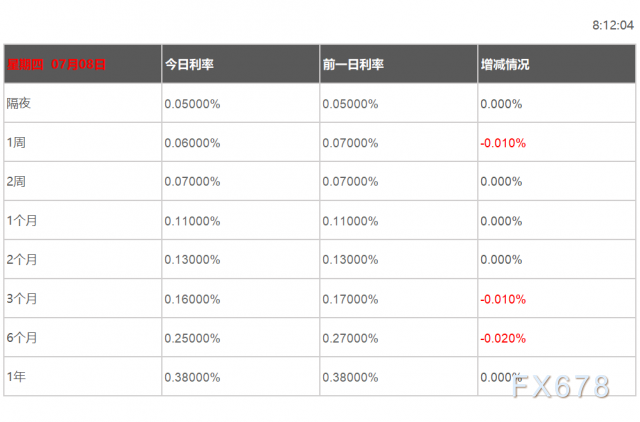Click the -0.010% change in 1周 row

tap(503, 143)
